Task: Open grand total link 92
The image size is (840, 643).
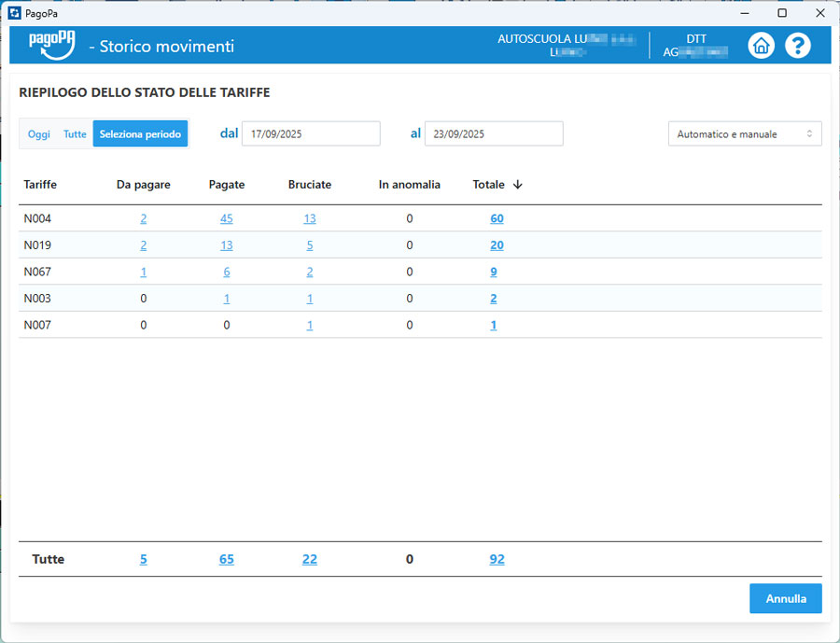Action: (x=497, y=559)
